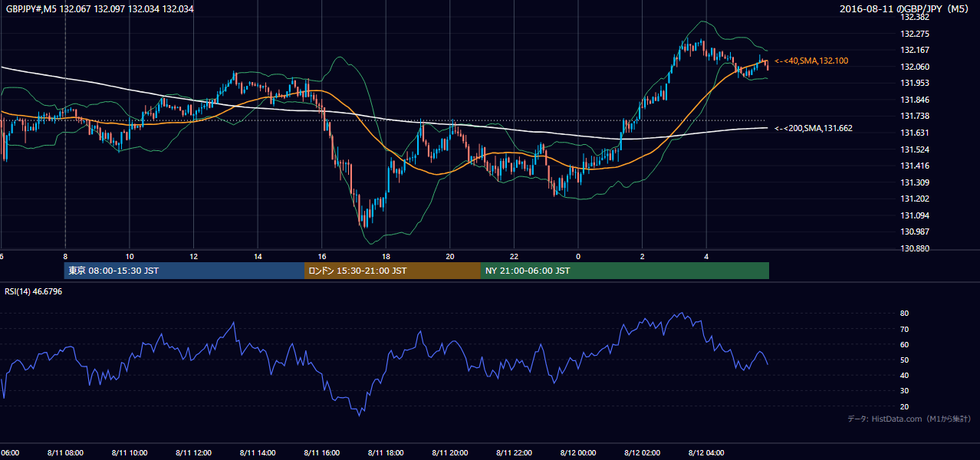Click the NY 21:00-06:00 JST session bar
The image size is (980, 460).
click(625, 271)
